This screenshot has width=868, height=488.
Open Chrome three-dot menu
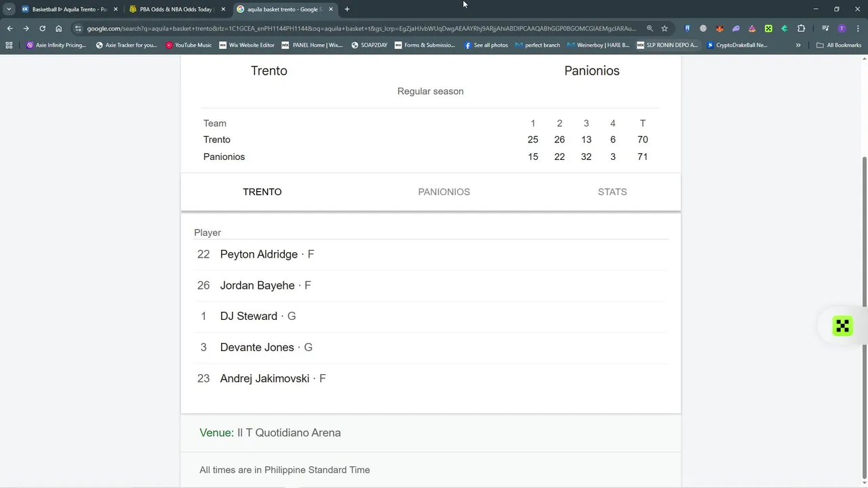(x=858, y=28)
